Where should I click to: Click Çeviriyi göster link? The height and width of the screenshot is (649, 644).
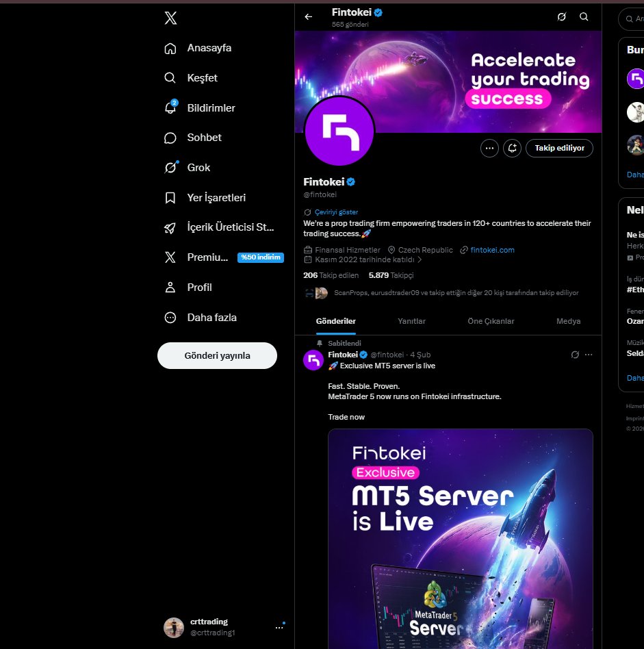coord(336,212)
